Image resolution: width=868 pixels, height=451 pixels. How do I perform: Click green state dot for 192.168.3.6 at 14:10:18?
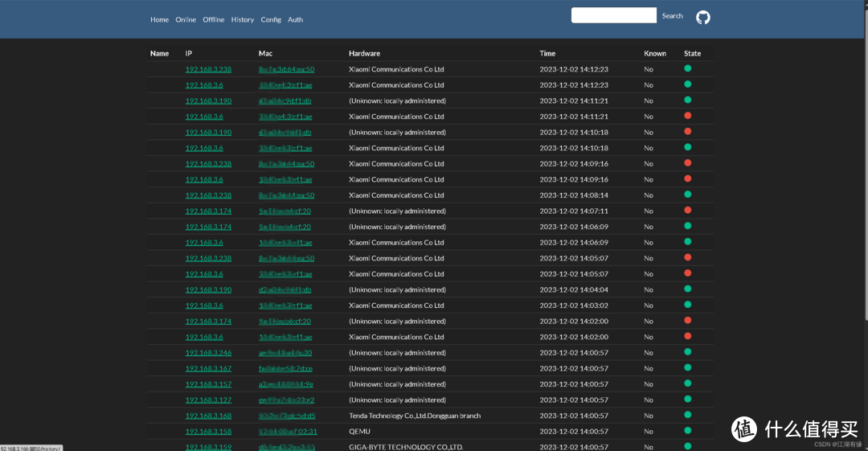pyautogui.click(x=687, y=147)
